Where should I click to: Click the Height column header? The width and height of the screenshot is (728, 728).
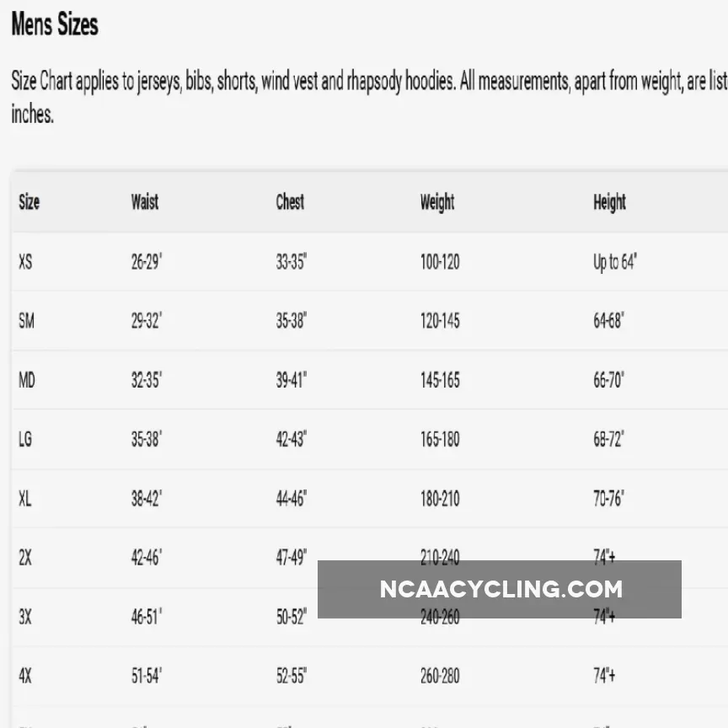click(609, 202)
